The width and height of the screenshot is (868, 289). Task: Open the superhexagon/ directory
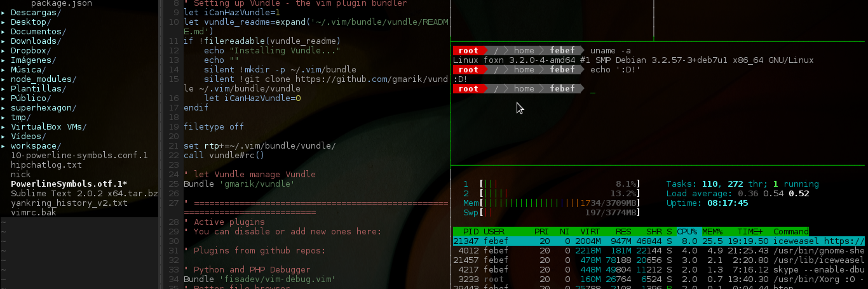coord(43,107)
